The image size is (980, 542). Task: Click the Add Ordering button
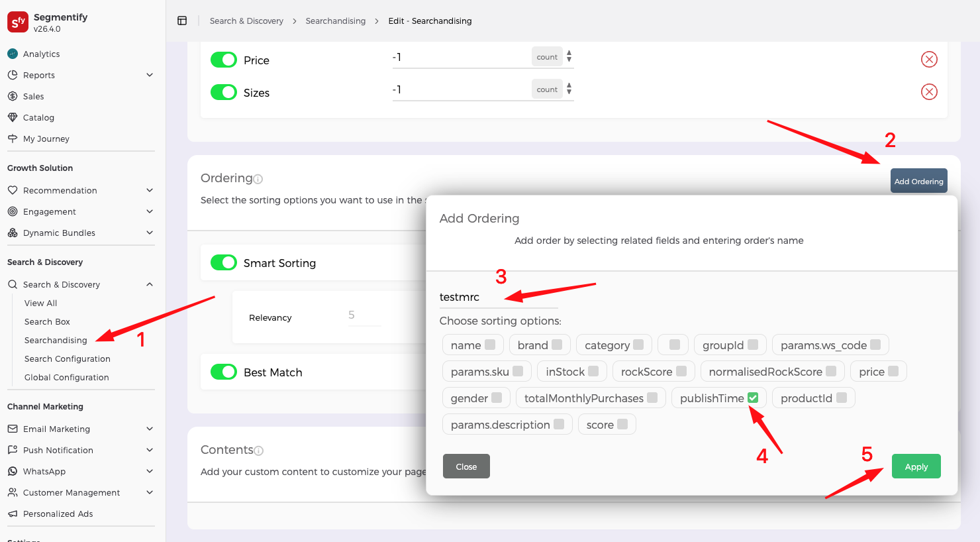coord(918,181)
